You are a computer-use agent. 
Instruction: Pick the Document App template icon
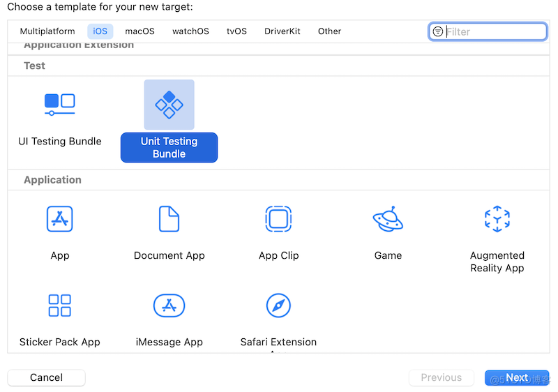tap(169, 219)
